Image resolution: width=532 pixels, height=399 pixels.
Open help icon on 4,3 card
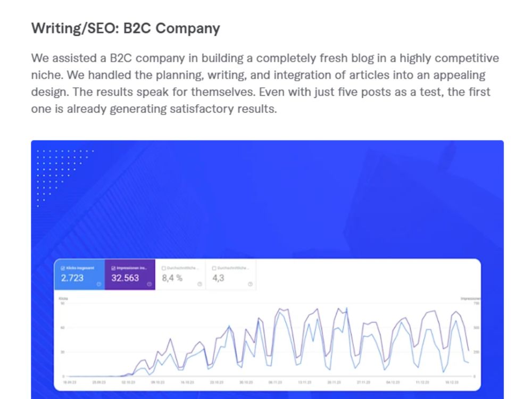pos(250,284)
